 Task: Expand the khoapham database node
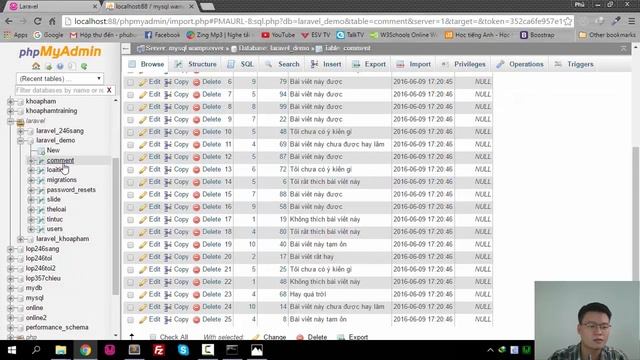(x=11, y=101)
